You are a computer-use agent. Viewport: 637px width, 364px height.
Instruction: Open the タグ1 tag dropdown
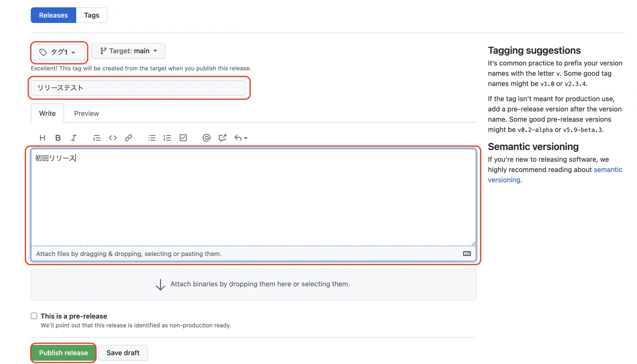point(58,52)
